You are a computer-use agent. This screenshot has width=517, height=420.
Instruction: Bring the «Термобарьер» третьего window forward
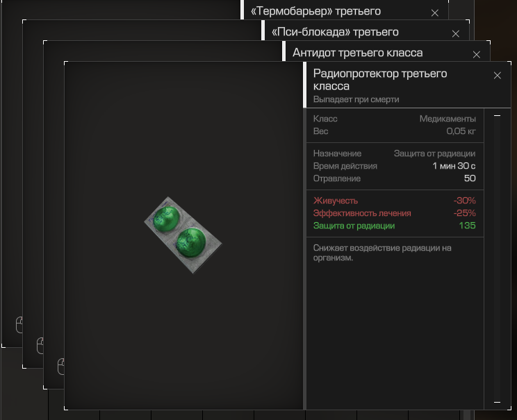click(315, 11)
